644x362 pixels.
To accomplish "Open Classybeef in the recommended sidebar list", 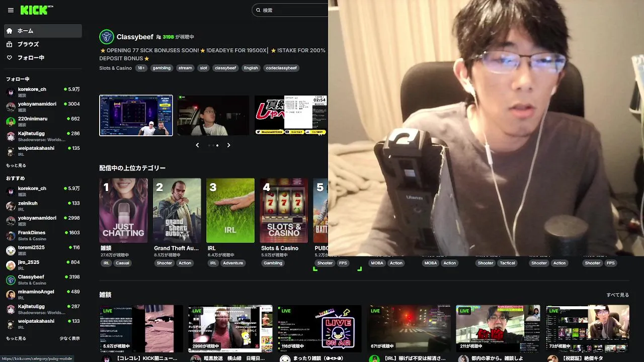I will 43,280.
